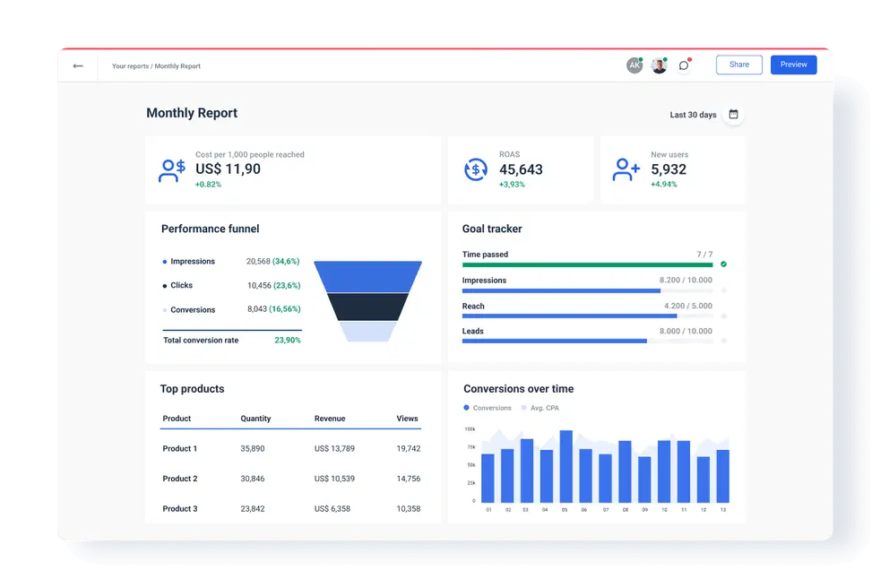Click the 5,932 New users value
Screen dimensions: 889x588
click(669, 169)
